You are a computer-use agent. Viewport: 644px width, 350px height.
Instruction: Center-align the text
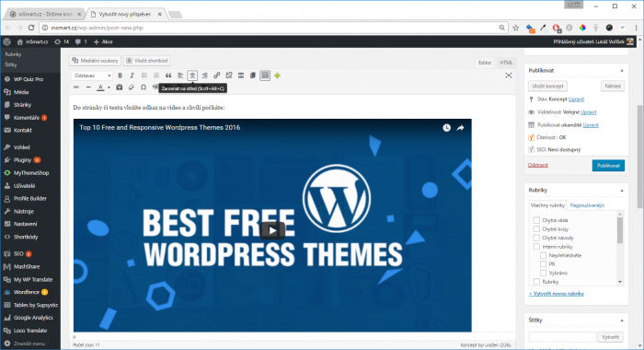192,76
